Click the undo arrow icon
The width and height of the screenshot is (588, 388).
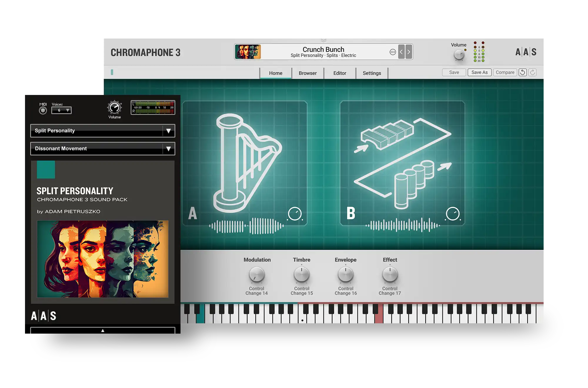[x=522, y=72]
